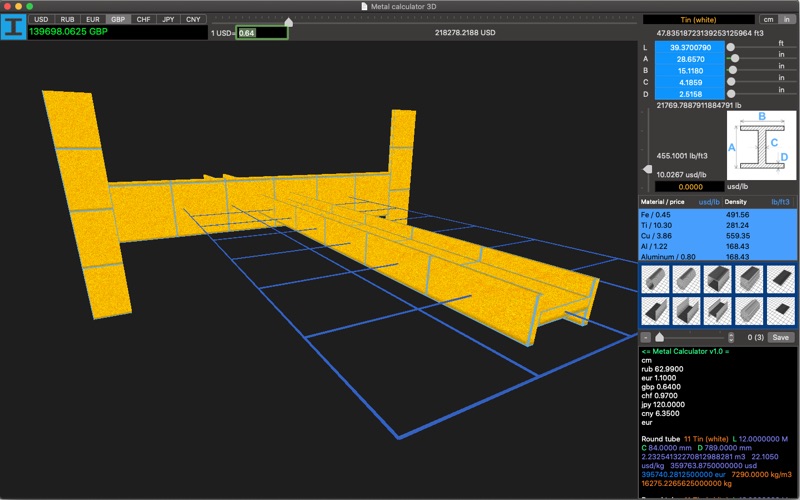Click the Tin (white) material name field

click(698, 19)
